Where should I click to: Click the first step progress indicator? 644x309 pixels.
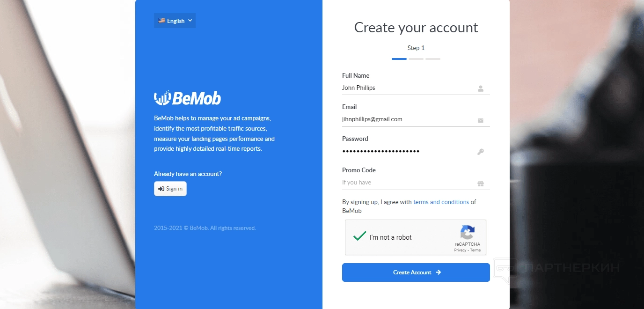399,59
